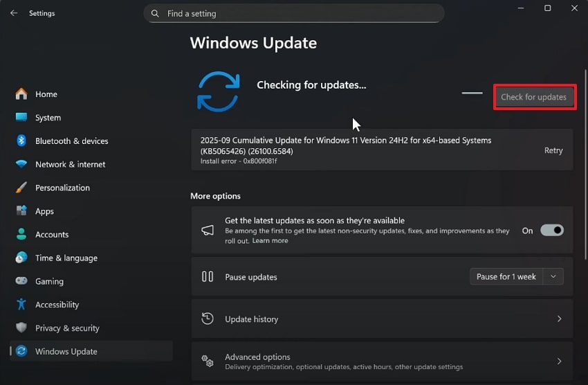The height and width of the screenshot is (385, 588).
Task: Click the Advanced options gears icon
Action: (208, 361)
